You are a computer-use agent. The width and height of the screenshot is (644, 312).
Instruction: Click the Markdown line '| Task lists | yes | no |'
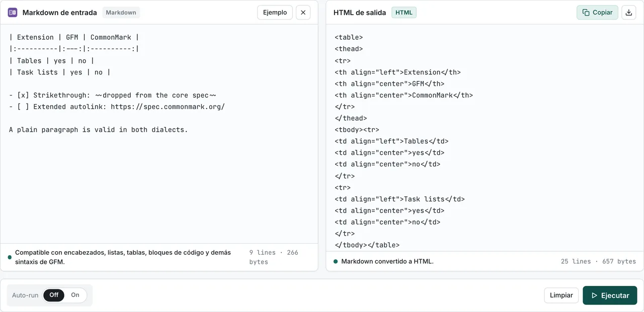(x=59, y=72)
